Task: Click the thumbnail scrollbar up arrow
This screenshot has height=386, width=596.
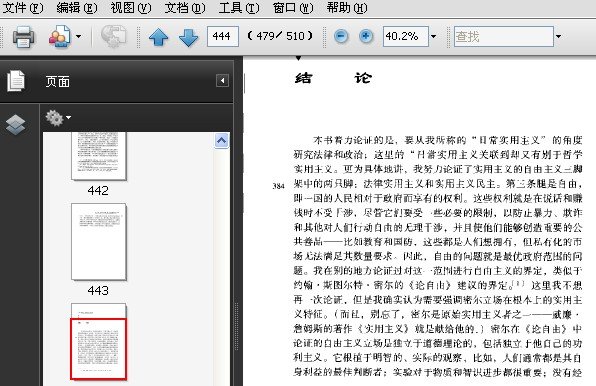Action: point(222,141)
